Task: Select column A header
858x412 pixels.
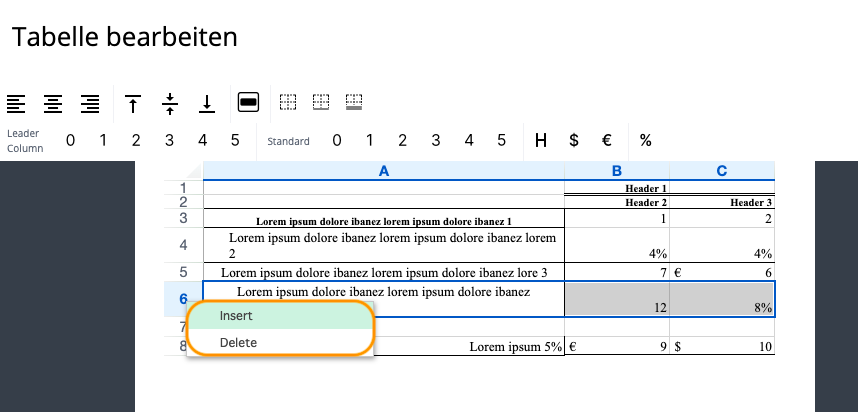Action: pyautogui.click(x=384, y=171)
